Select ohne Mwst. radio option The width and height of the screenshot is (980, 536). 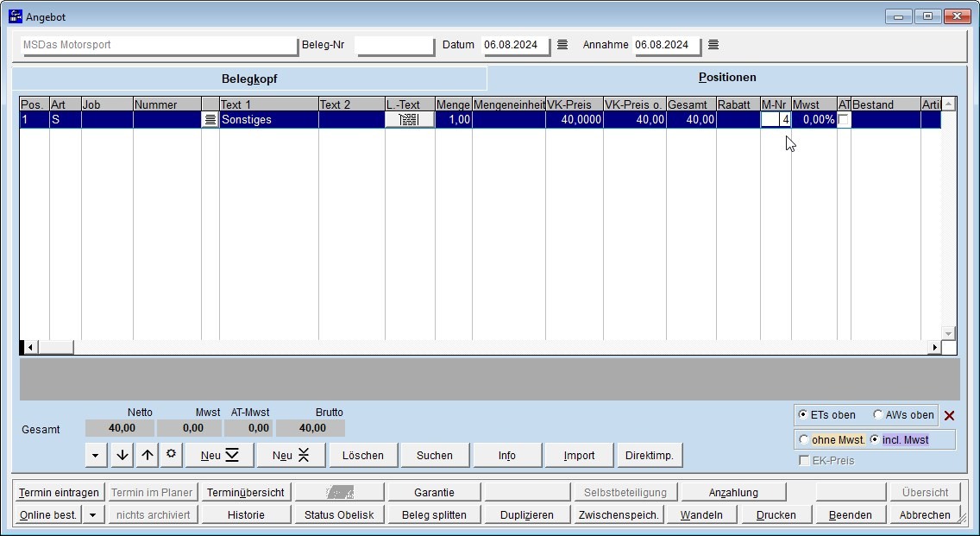click(804, 439)
